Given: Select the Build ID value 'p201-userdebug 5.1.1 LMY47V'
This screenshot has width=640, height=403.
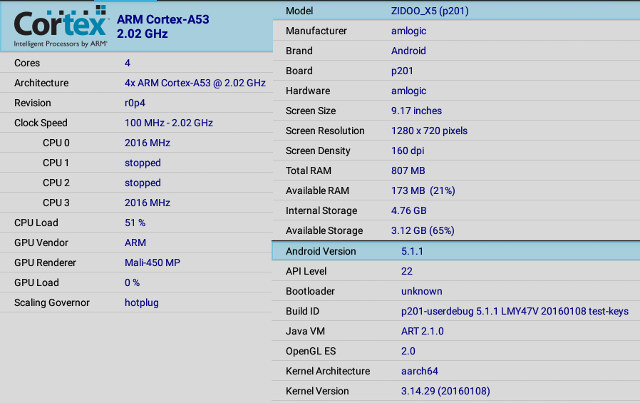Looking at the screenshot, I should click(470, 311).
